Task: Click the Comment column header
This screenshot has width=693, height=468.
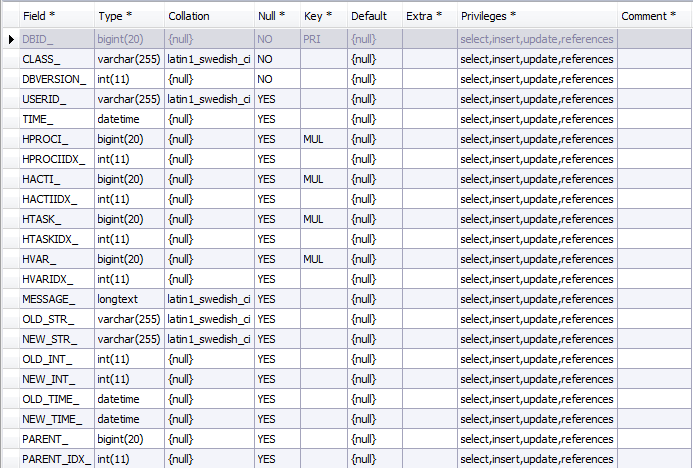Action: [x=655, y=16]
